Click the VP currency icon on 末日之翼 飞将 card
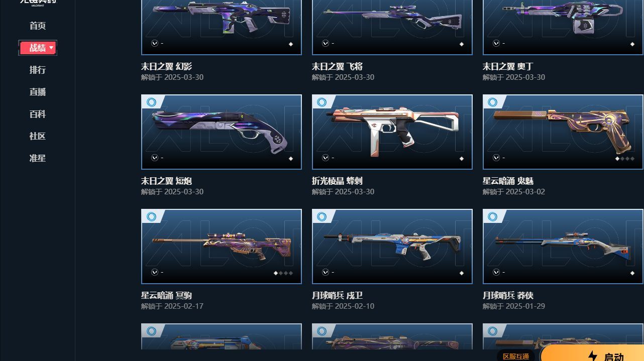This screenshot has width=644, height=361. pyautogui.click(x=326, y=43)
